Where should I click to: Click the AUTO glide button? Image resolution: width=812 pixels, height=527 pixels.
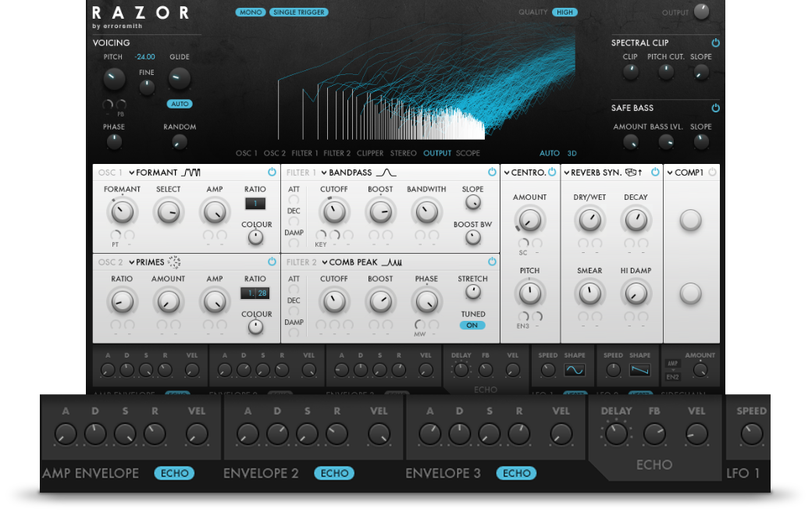180,104
